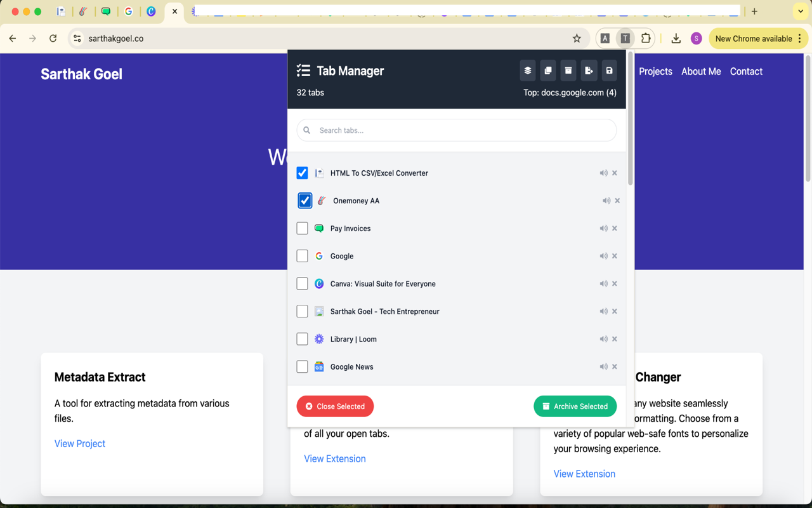Check the Sarthak Goel - Tech Entrepreneur checkbox
This screenshot has width=812, height=508.
point(302,311)
